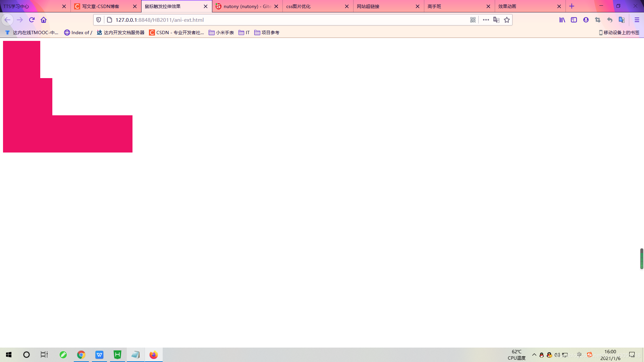Open Task View on the taskbar
This screenshot has width=644, height=362.
point(44,355)
